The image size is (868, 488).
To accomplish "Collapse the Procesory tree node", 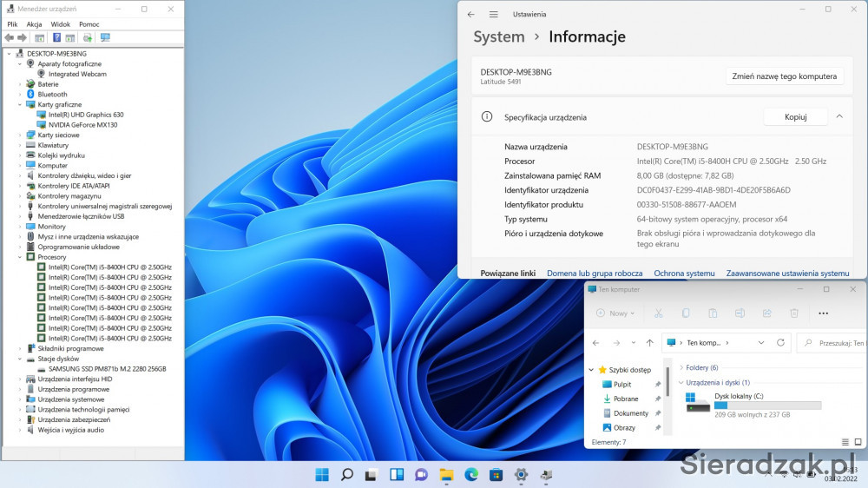I will point(20,257).
